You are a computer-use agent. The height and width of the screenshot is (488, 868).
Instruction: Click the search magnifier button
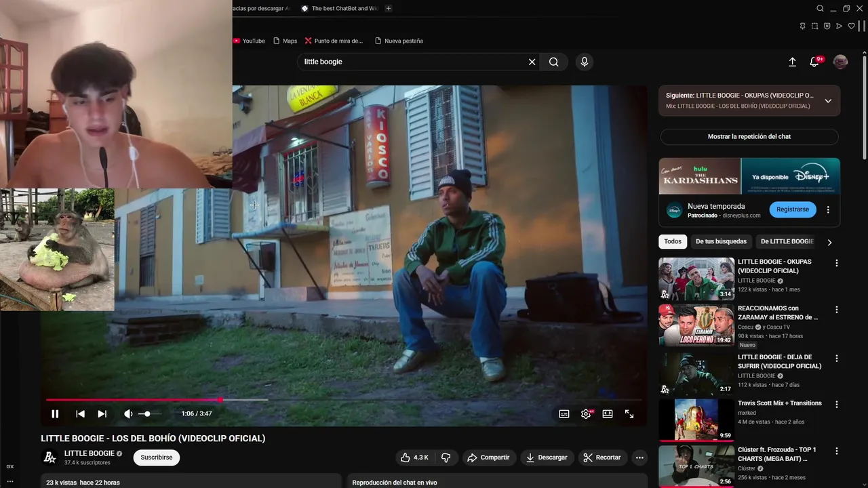[554, 62]
